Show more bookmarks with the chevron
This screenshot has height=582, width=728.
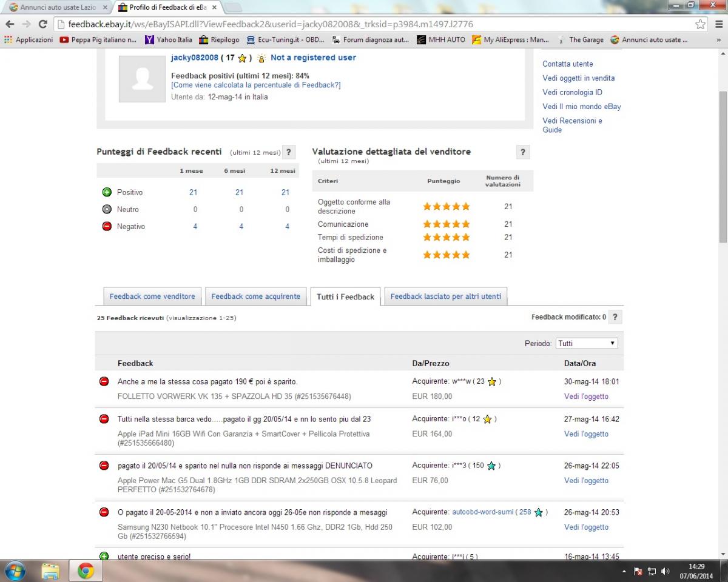tap(719, 40)
